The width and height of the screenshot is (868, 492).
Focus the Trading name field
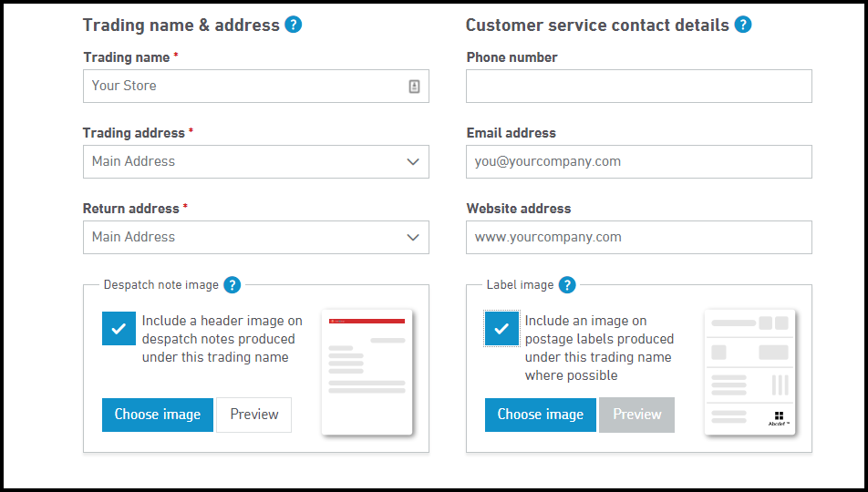coord(255,86)
